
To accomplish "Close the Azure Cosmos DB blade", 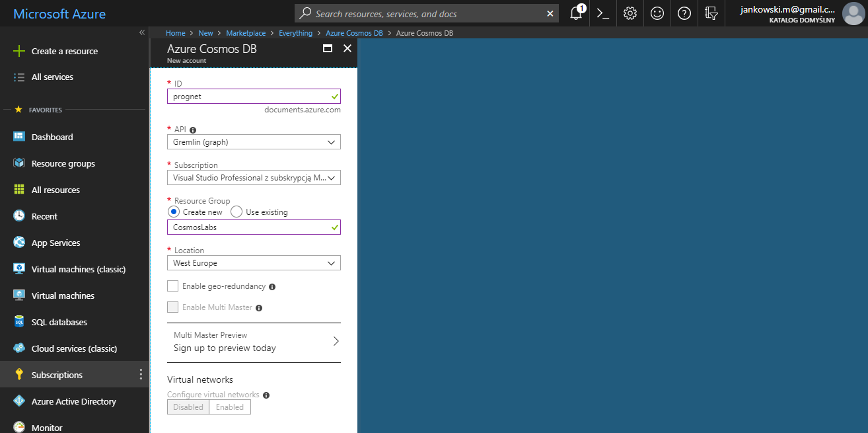I will [347, 48].
